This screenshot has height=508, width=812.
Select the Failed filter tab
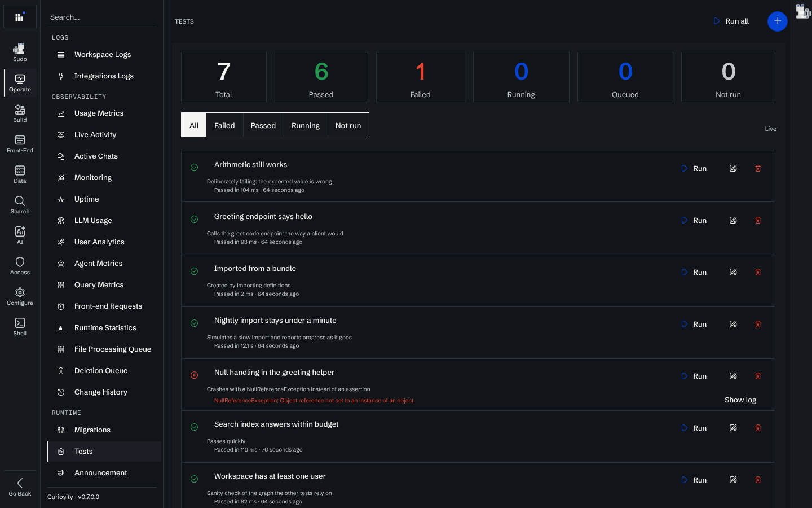point(224,125)
